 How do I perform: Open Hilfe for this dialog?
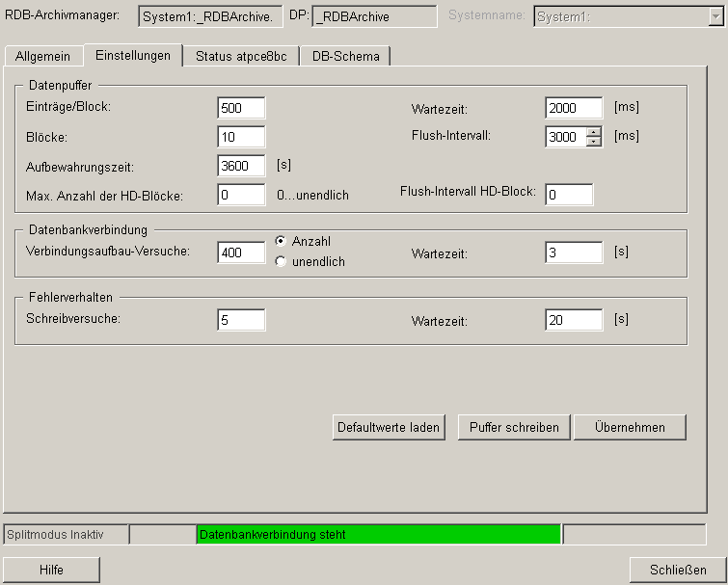click(51, 570)
